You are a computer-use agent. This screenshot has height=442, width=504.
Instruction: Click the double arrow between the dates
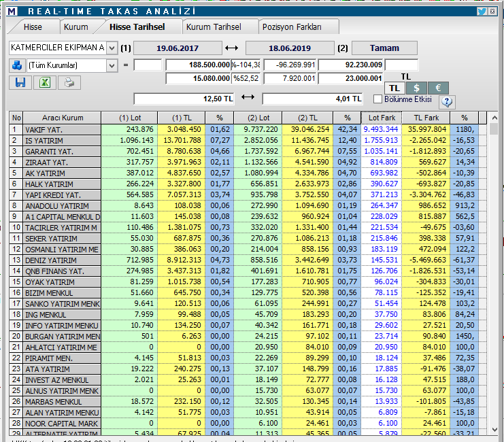231,48
